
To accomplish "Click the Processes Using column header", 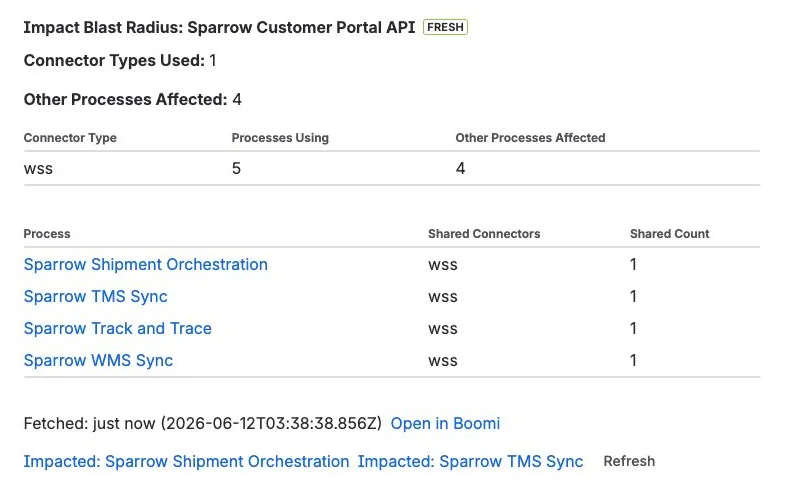I will (280, 138).
